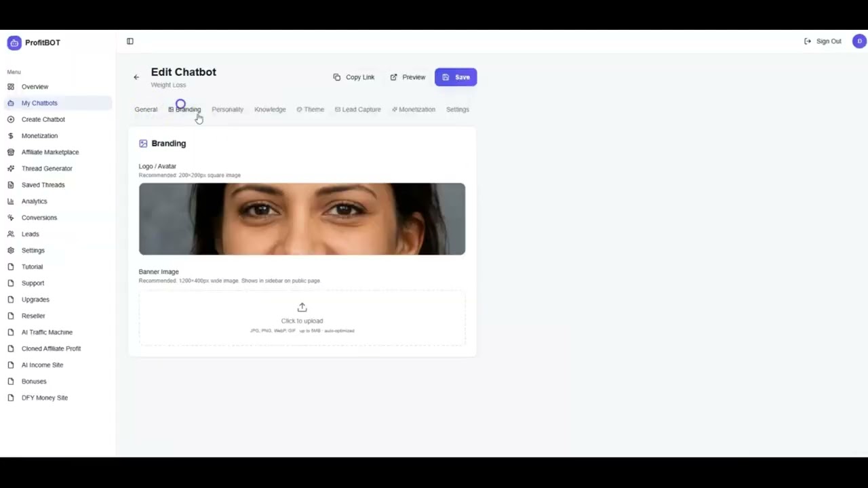Image resolution: width=868 pixels, height=488 pixels.
Task: Open Cloned Affiliate Profit page
Action: (x=58, y=348)
